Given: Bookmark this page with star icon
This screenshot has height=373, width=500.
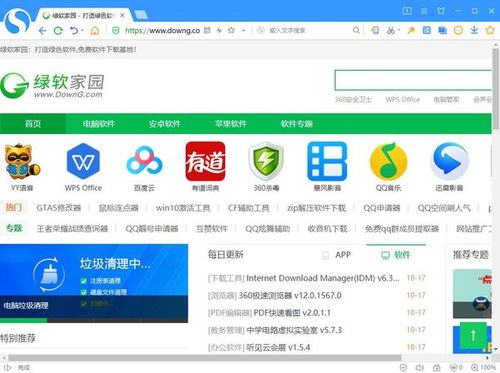Looking at the screenshot, I should pyautogui.click(x=231, y=30).
